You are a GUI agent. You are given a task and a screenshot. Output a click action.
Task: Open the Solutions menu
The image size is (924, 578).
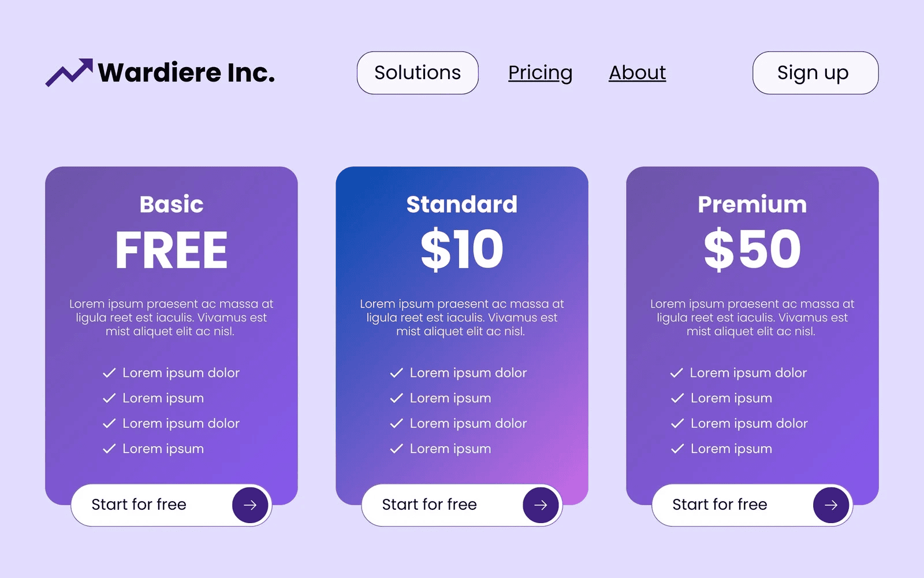(x=418, y=73)
